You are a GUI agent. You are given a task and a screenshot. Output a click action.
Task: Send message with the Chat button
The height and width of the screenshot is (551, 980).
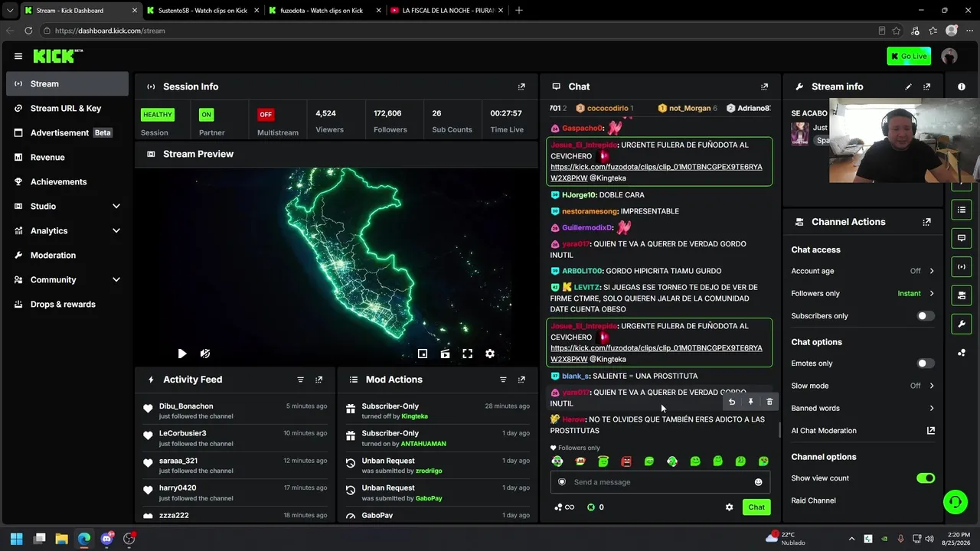(756, 507)
